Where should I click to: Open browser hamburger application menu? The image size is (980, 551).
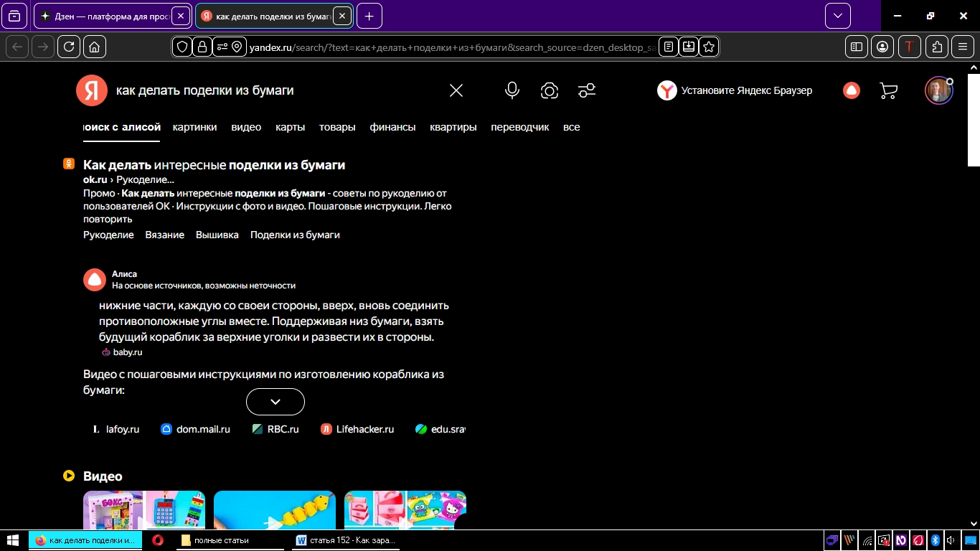pos(963,47)
